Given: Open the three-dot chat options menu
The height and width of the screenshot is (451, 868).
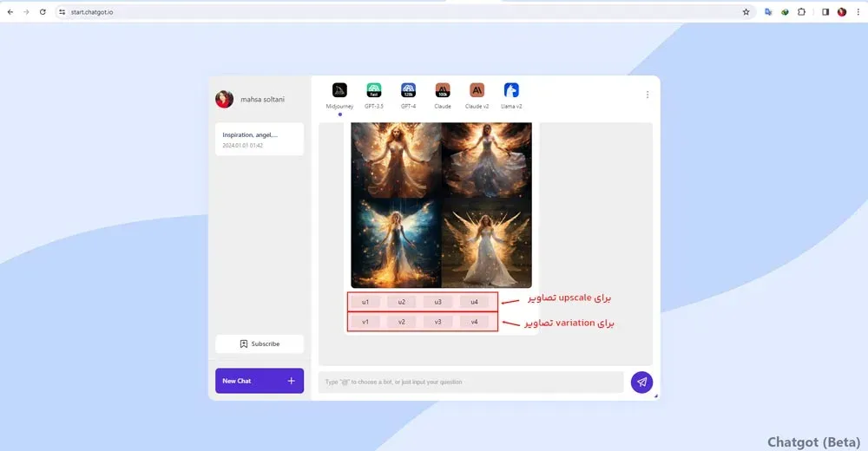Looking at the screenshot, I should pos(648,95).
